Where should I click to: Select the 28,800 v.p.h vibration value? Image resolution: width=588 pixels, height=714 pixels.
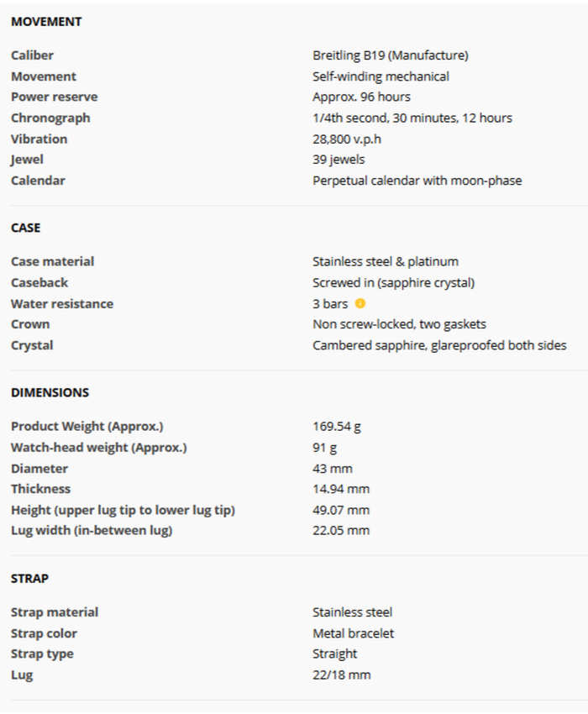coord(352,139)
